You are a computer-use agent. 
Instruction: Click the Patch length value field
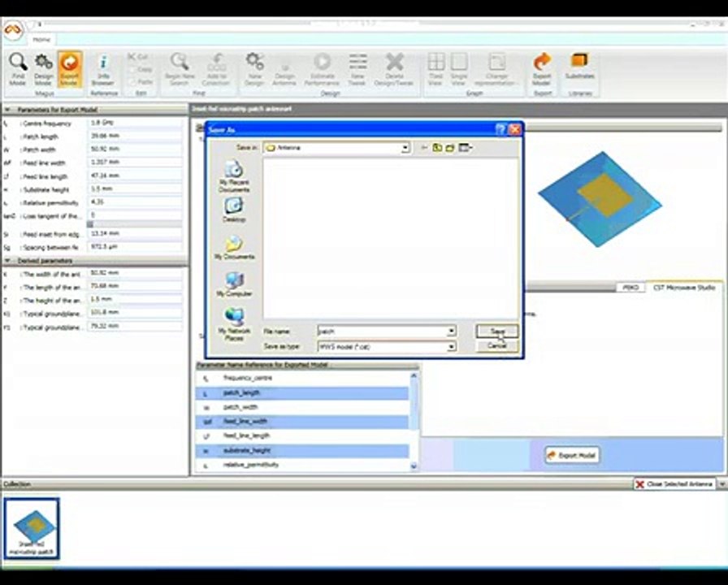135,136
